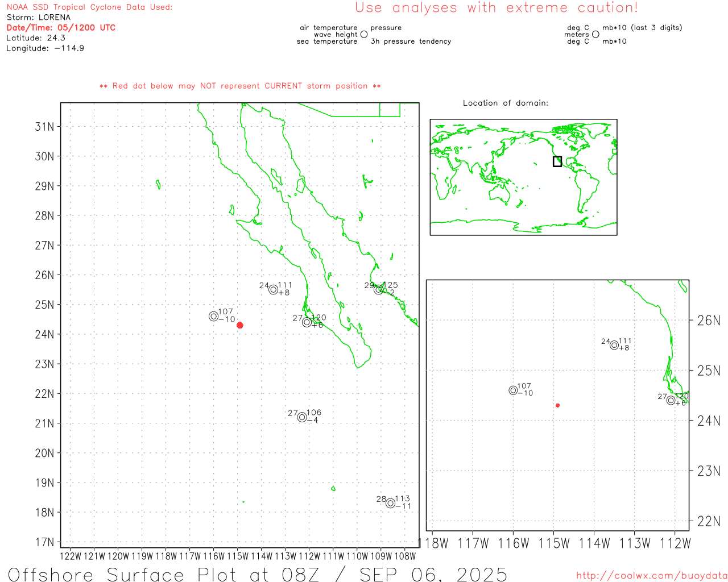Click the units legend circle next to 'meters'
The width and height of the screenshot is (728, 582).
tap(595, 34)
